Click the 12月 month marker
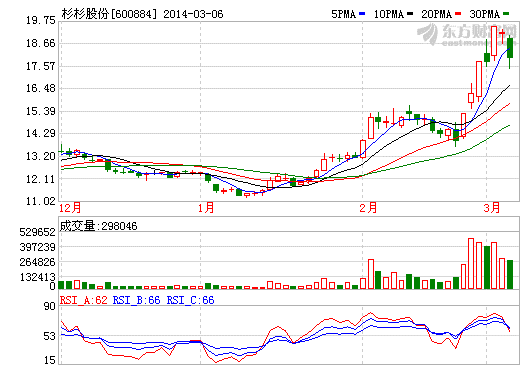Image resolution: width=520 pixels, height=365 pixels. 70,208
